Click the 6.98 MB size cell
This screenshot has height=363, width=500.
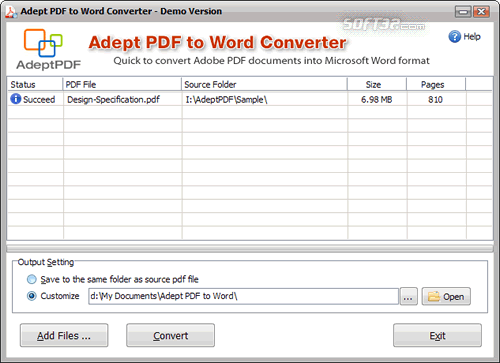click(377, 99)
